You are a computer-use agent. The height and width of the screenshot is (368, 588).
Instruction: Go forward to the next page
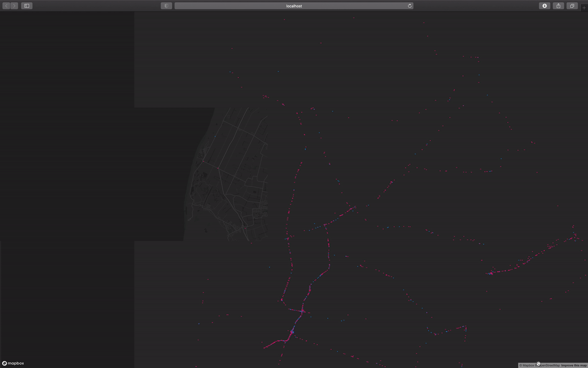(14, 6)
